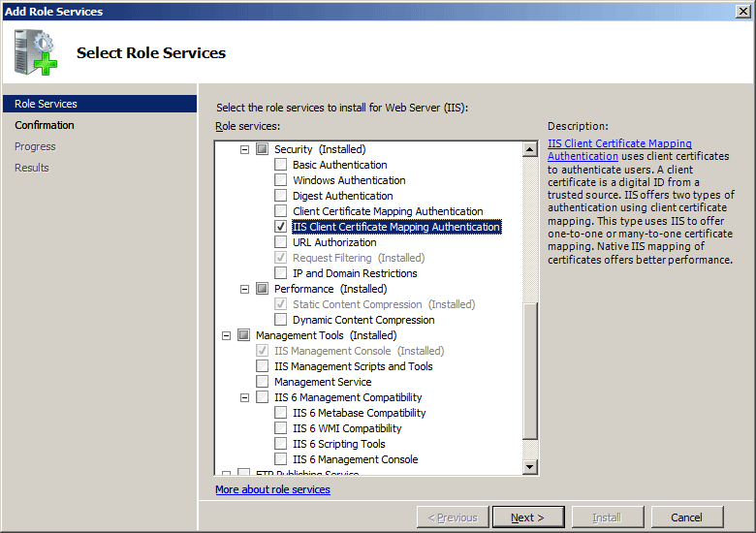756x533 pixels.
Task: Select URL Authorization in the list
Action: pos(334,242)
